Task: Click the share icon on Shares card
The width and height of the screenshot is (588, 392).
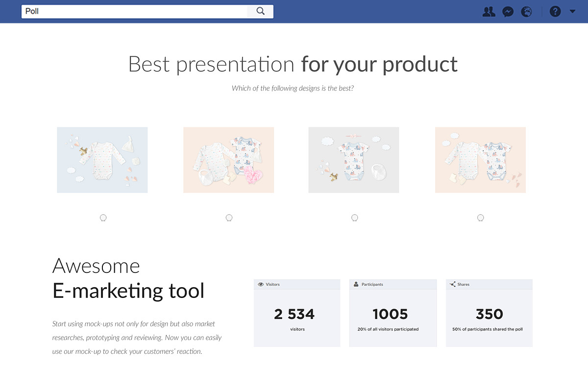Action: pyautogui.click(x=453, y=284)
